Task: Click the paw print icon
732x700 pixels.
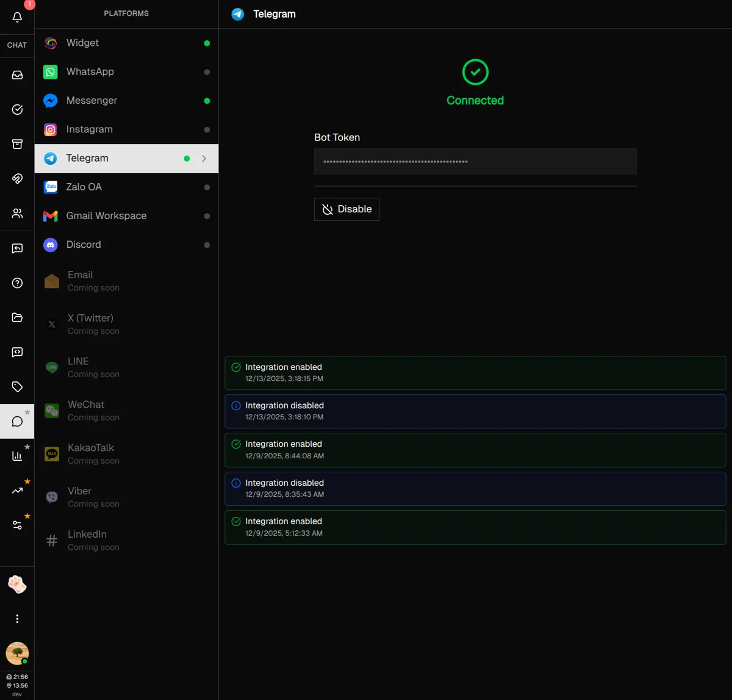Action: [x=17, y=584]
